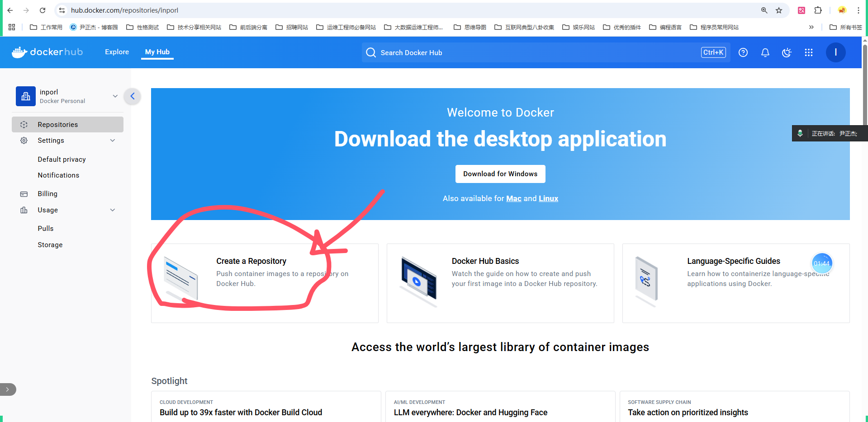Follow the Mac download link
Viewport: 868px width, 422px height.
pyautogui.click(x=514, y=198)
